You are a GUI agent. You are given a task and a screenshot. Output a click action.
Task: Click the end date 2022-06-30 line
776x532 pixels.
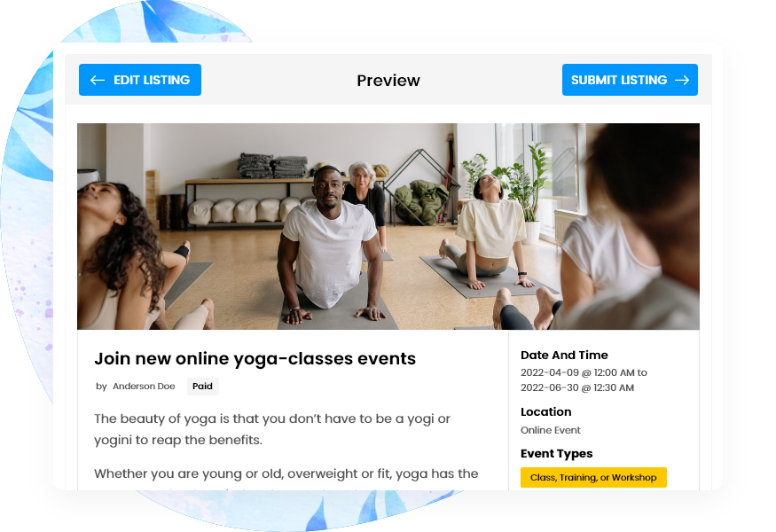(577, 388)
